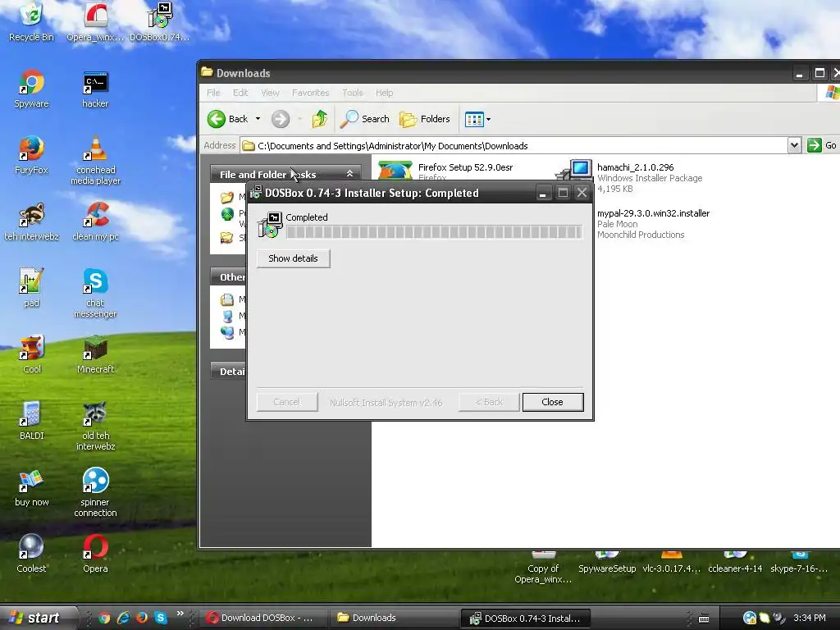Open the Views dropdown in toolbar
Screen dimensions: 840x630
(477, 119)
